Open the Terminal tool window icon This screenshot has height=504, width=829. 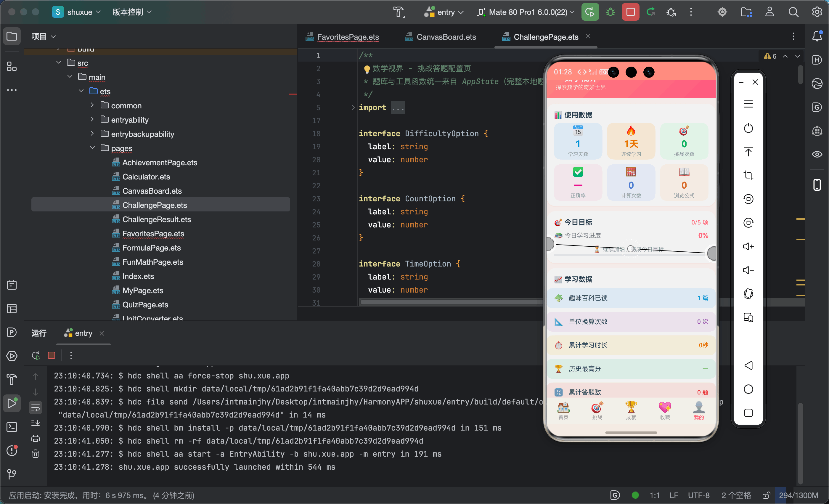[12, 427]
